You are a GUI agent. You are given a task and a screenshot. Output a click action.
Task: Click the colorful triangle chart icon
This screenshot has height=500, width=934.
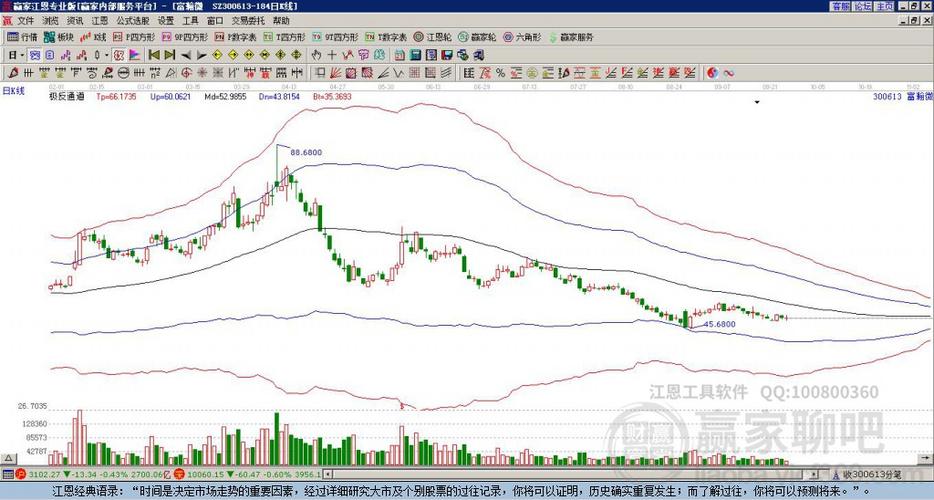tap(135, 55)
